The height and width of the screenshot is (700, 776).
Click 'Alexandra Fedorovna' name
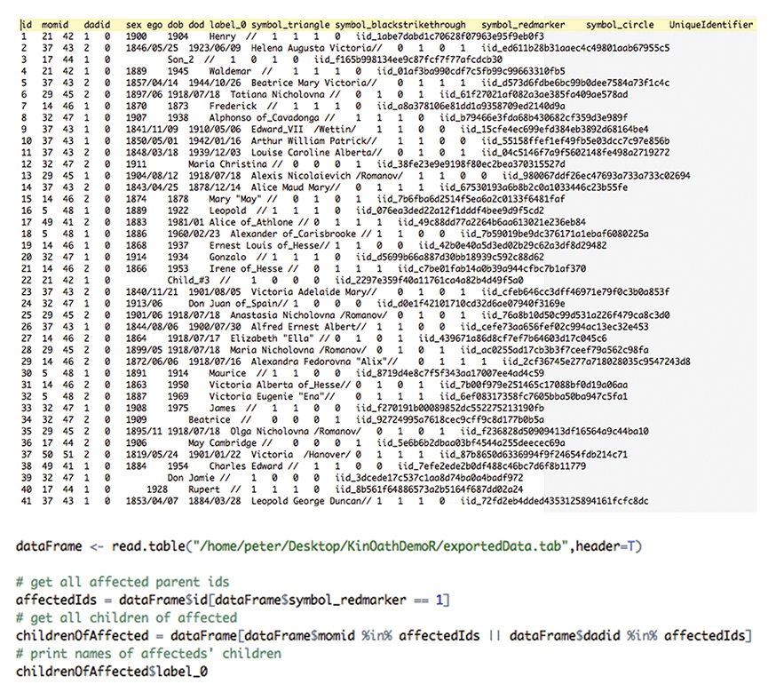click(x=303, y=362)
